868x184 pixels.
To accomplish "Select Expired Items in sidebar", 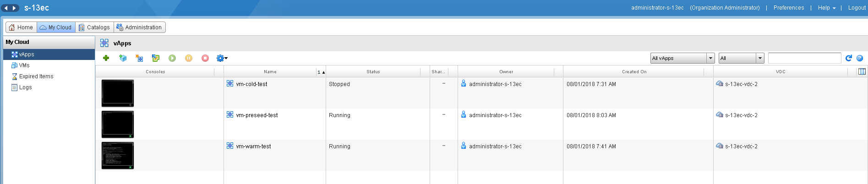I will tap(49, 76).
